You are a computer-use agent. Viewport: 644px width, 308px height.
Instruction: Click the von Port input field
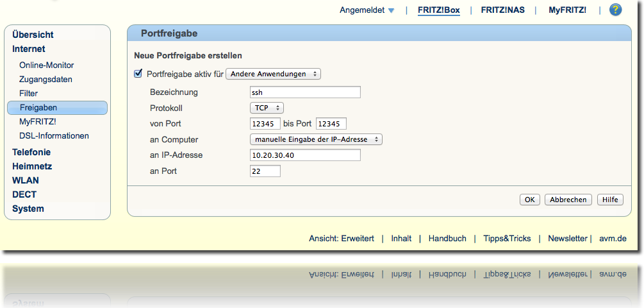pos(265,124)
